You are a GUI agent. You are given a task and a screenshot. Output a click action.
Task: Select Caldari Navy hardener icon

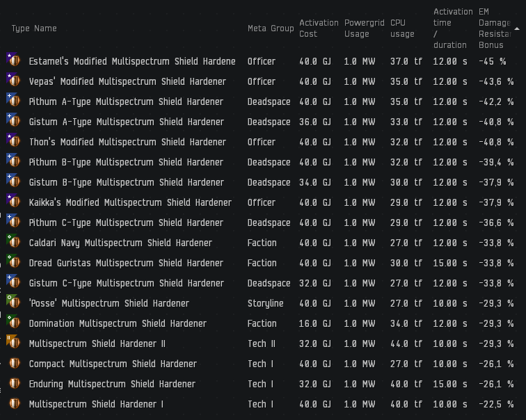tap(13, 242)
